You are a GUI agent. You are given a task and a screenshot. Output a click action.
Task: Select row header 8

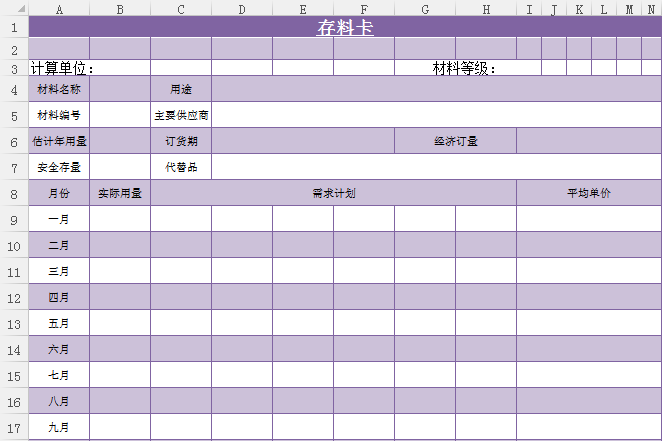pyautogui.click(x=14, y=193)
